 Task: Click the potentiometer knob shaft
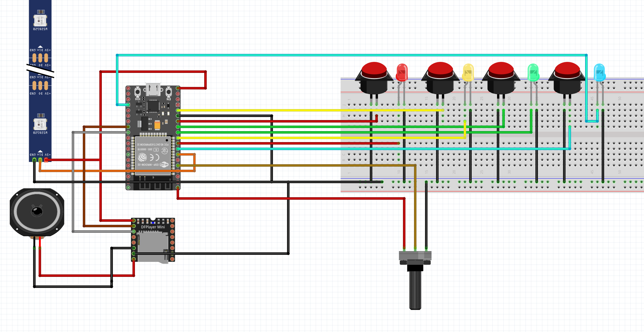tap(415, 289)
